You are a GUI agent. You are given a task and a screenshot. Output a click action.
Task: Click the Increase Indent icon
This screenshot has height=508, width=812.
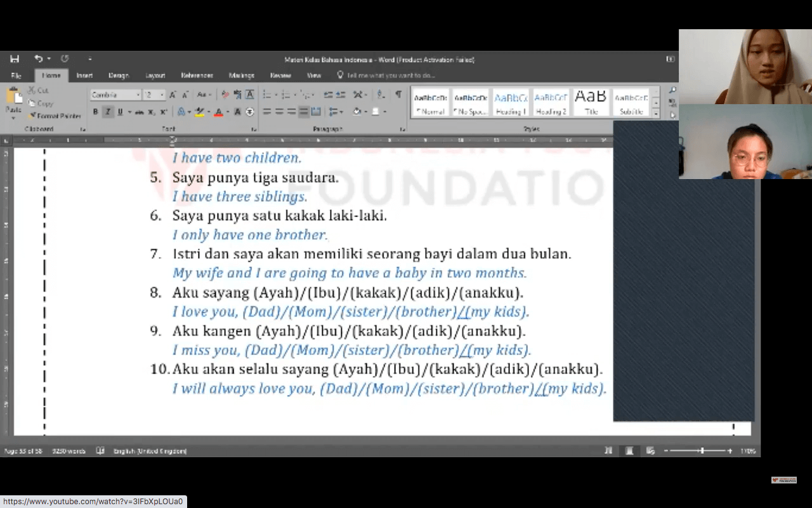341,95
